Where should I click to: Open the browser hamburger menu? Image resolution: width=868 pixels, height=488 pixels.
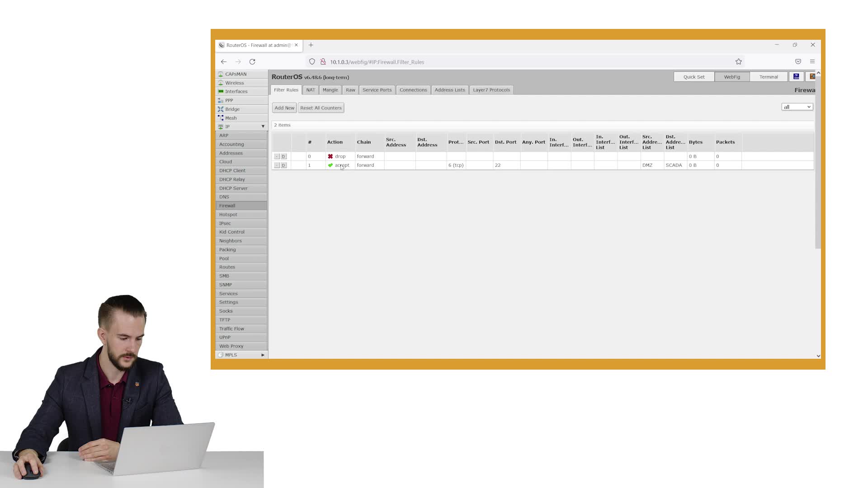click(812, 62)
